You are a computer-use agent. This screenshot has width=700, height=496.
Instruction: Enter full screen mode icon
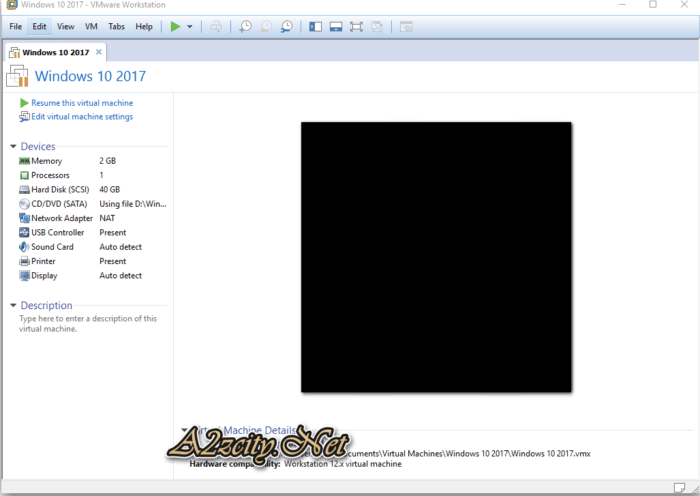click(356, 27)
